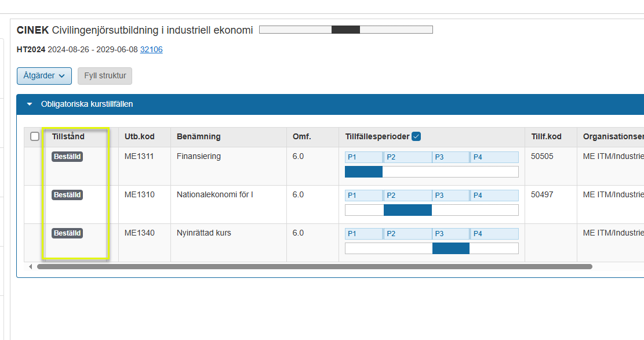Viewport: 644px width, 340px height.
Task: Click the horizontal scrollbar under the table
Action: (314, 267)
